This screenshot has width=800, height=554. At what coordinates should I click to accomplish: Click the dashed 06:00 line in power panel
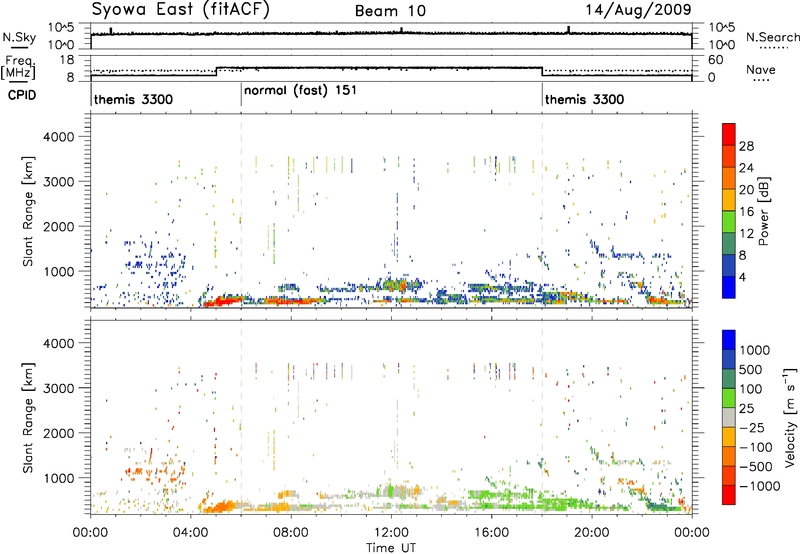[241, 211]
